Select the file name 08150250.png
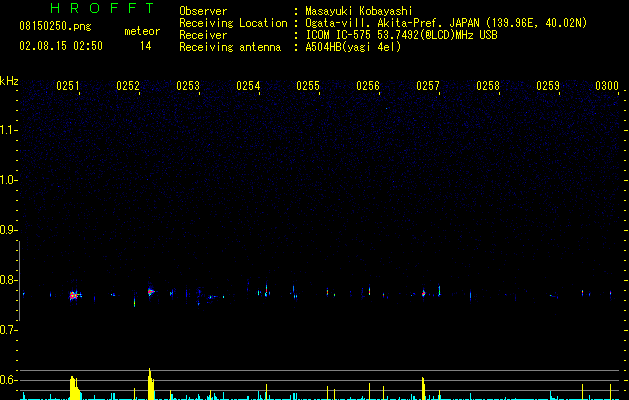The width and height of the screenshot is (629, 400). [x=55, y=27]
